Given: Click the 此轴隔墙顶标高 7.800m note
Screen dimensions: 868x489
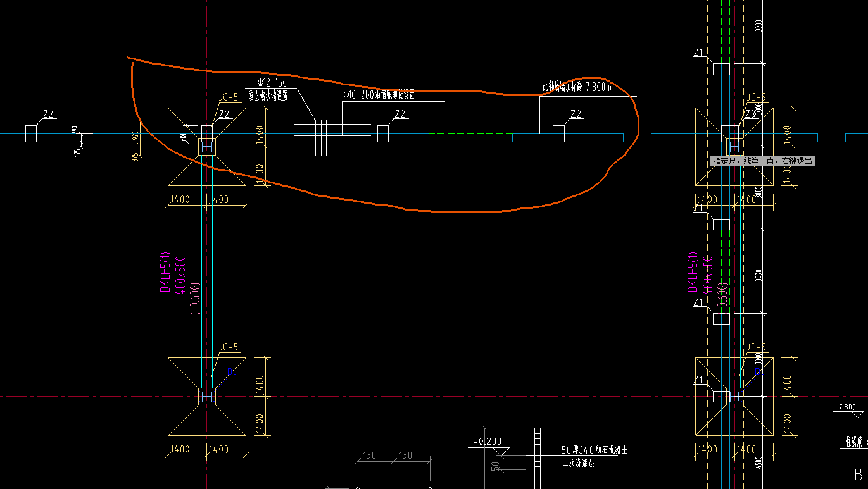Looking at the screenshot, I should pos(577,87).
